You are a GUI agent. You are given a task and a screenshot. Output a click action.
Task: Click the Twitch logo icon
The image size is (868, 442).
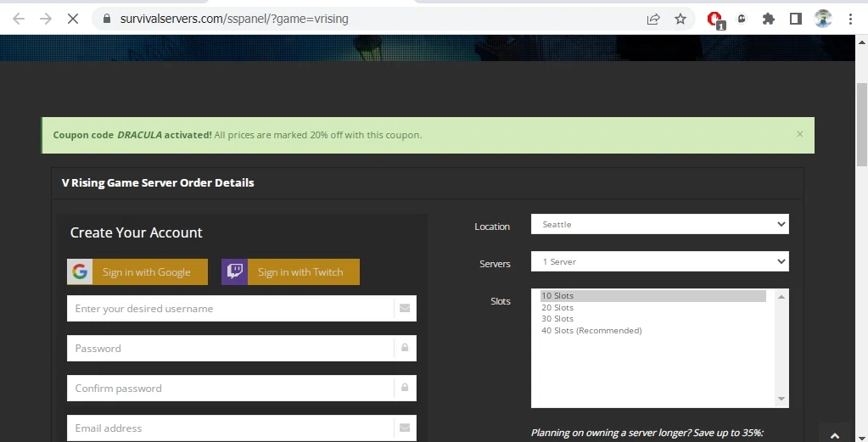(235, 271)
